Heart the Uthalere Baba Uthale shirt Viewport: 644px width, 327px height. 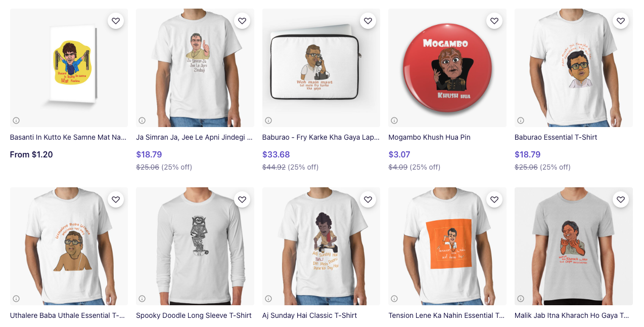[x=116, y=199]
